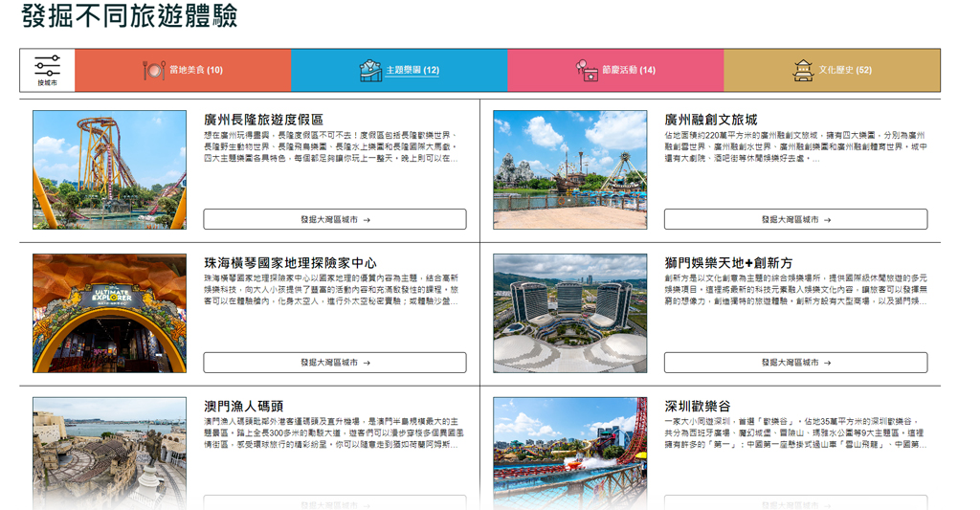The image size is (980, 510).
Task: Select the 文化歷史 (52) tab
Action: [x=832, y=70]
